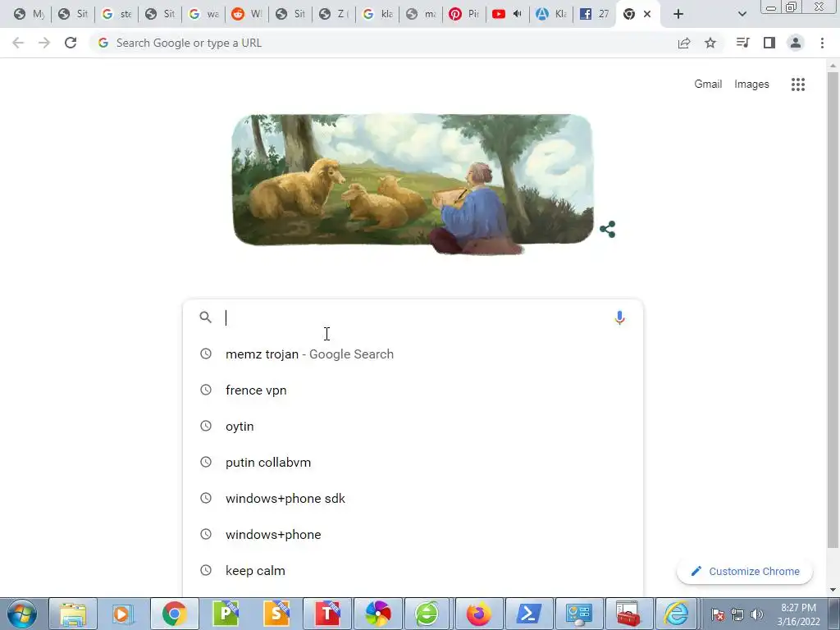840x630 pixels.
Task: Switch to the Pinterest tab
Action: tap(464, 14)
